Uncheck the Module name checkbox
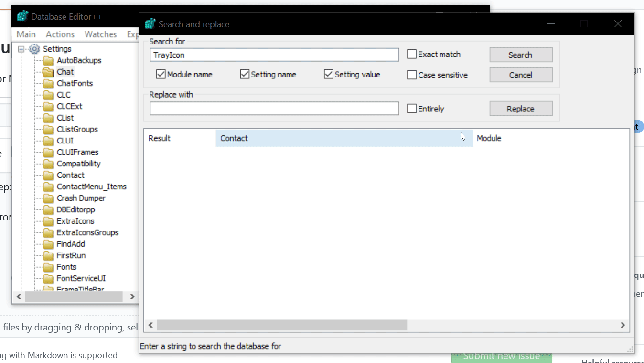This screenshot has width=644, height=363. [161, 75]
